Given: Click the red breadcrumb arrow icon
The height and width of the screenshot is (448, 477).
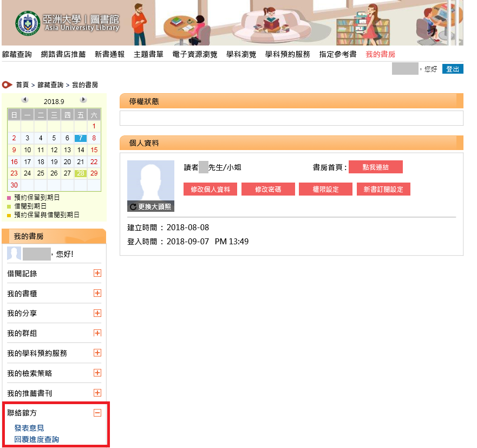Looking at the screenshot, I should coord(6,85).
